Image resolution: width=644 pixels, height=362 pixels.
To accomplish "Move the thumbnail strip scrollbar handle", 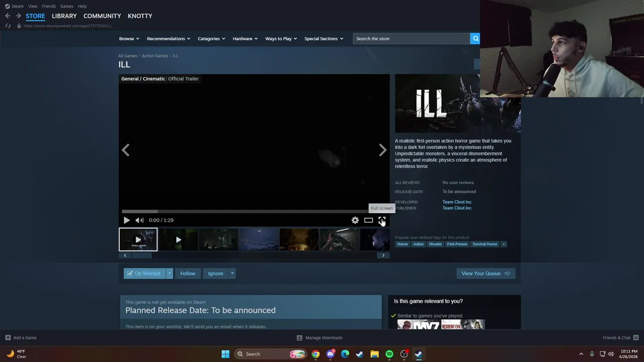I will pos(142,255).
